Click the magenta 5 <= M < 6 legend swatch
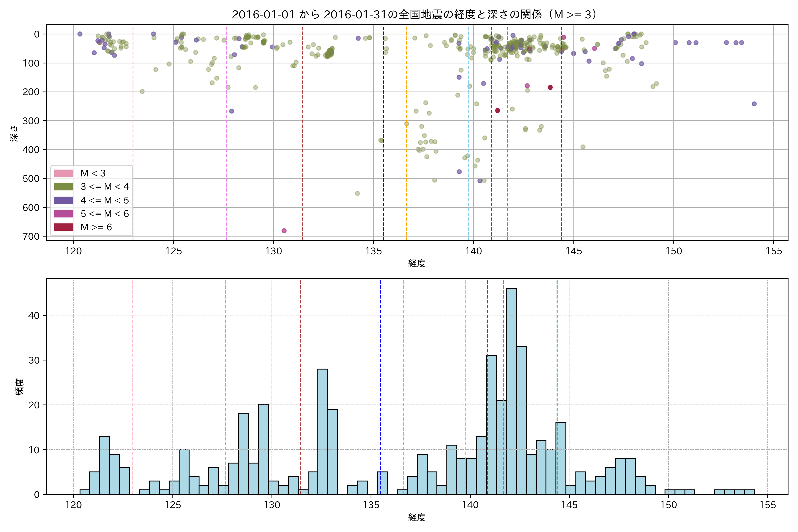Screen dimensions: 798x532 pyautogui.click(x=63, y=214)
